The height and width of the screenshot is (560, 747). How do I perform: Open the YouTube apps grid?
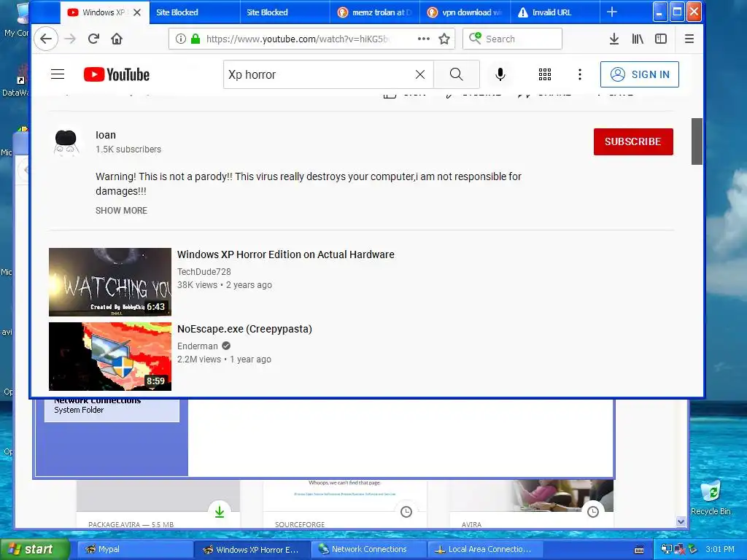(x=544, y=74)
